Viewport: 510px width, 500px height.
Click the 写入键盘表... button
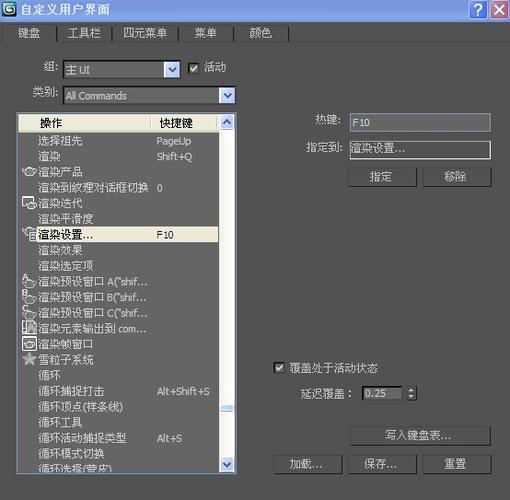(x=420, y=435)
